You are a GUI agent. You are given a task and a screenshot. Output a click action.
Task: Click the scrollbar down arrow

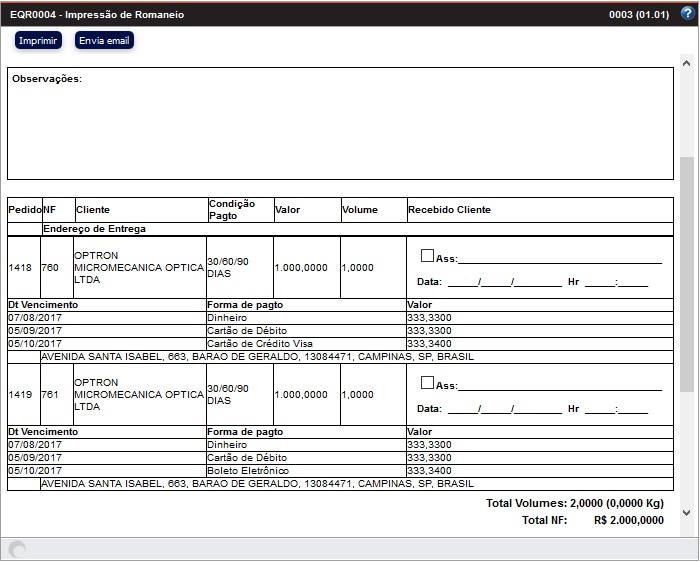click(x=686, y=513)
